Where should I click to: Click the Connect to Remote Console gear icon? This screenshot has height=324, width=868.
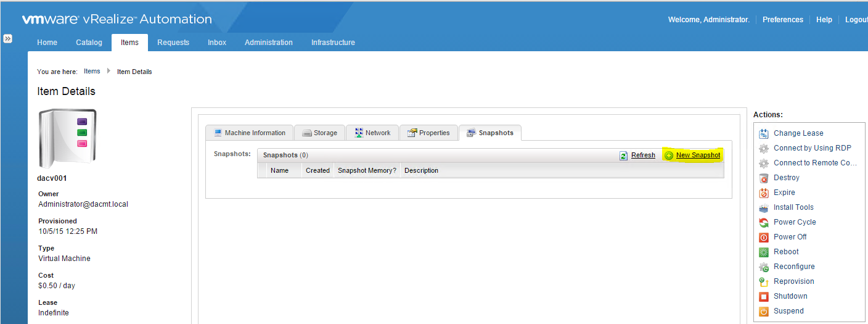(x=763, y=163)
